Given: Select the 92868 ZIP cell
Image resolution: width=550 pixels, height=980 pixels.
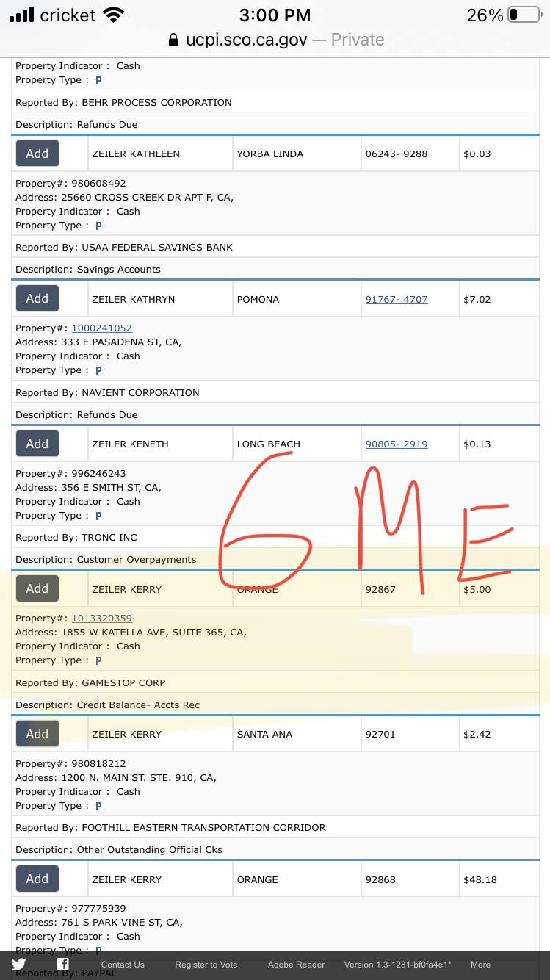Looking at the screenshot, I should [x=410, y=879].
